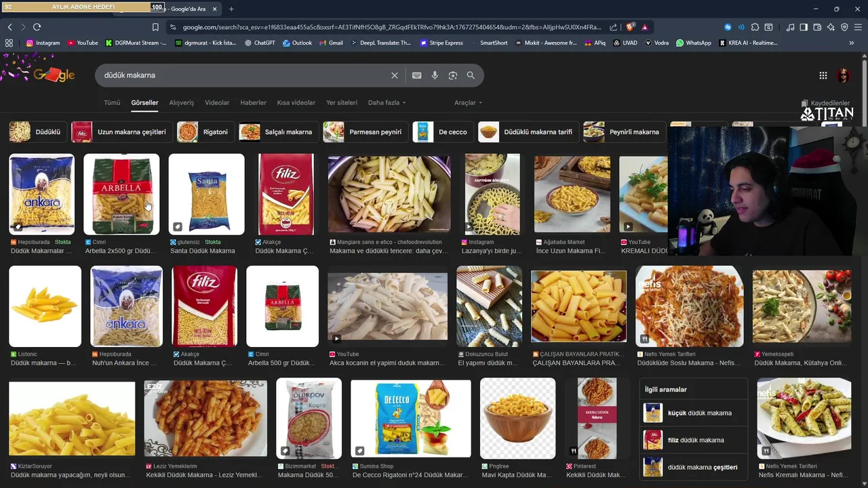Expand the Daha fazla dropdown
Screen dimensions: 868x488
pyautogui.click(x=387, y=103)
